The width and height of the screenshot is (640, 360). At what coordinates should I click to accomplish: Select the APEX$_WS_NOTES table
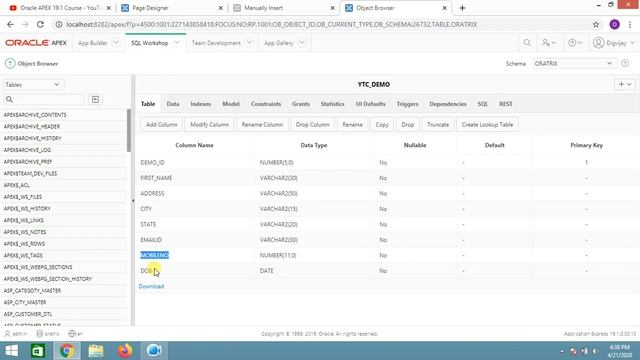tap(25, 232)
